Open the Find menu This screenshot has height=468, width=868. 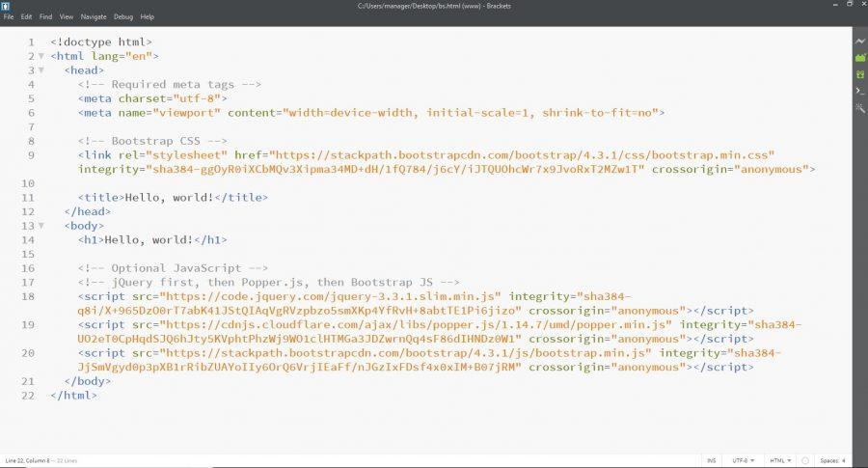click(x=45, y=17)
